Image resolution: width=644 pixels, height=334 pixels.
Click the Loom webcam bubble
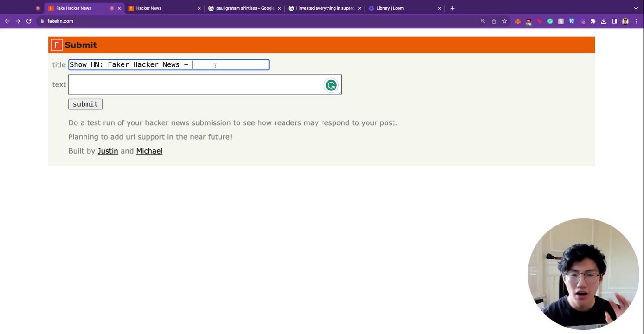pyautogui.click(x=584, y=274)
